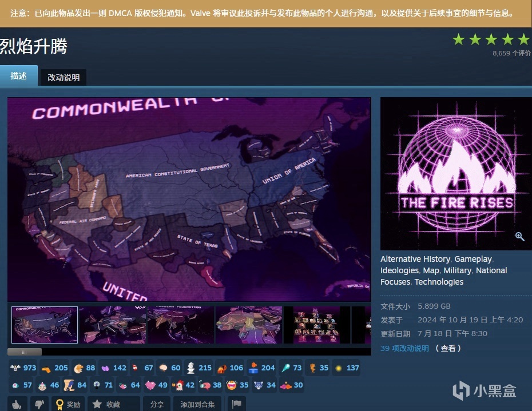Open the Technologies tag
The image size is (532, 411).
439,282
